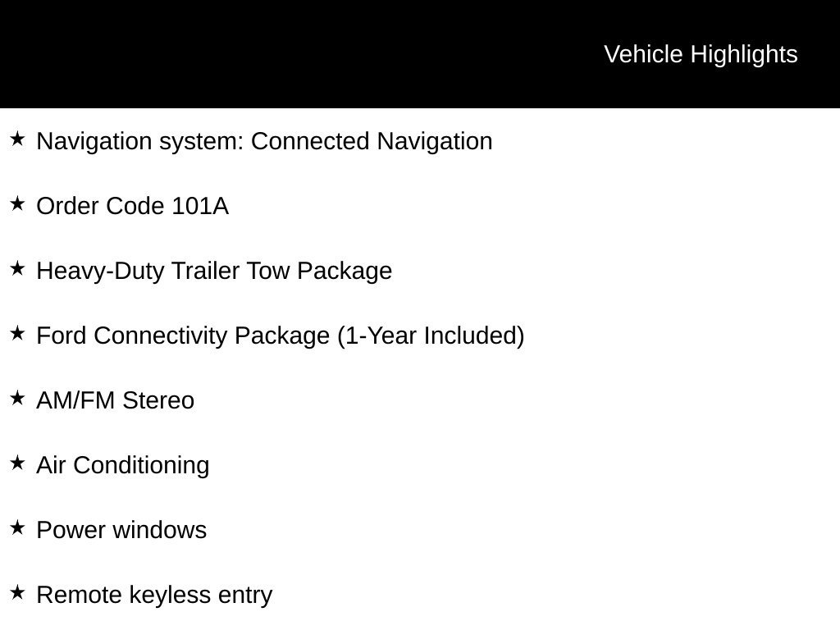Click the black header banner area
Screen dimensions: 840x630
pyautogui.click(x=420, y=54)
